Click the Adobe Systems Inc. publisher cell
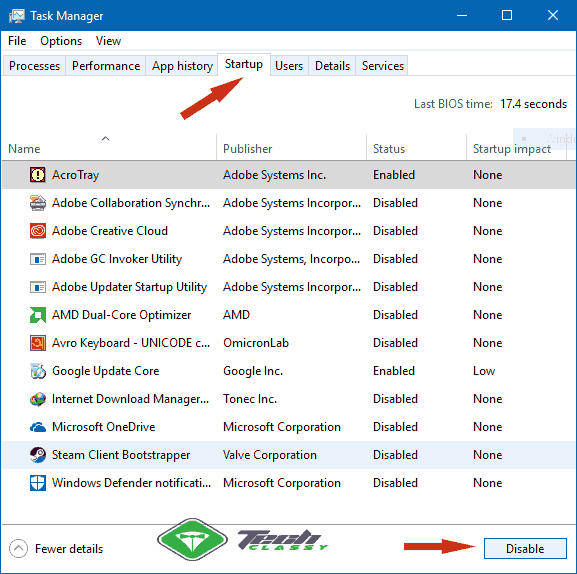This screenshot has height=574, width=577. click(x=274, y=175)
